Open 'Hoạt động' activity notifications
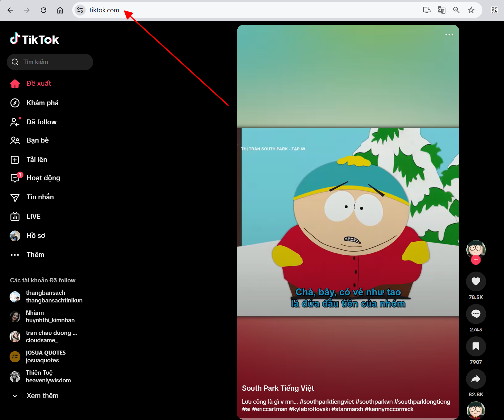504x420 pixels. point(43,178)
